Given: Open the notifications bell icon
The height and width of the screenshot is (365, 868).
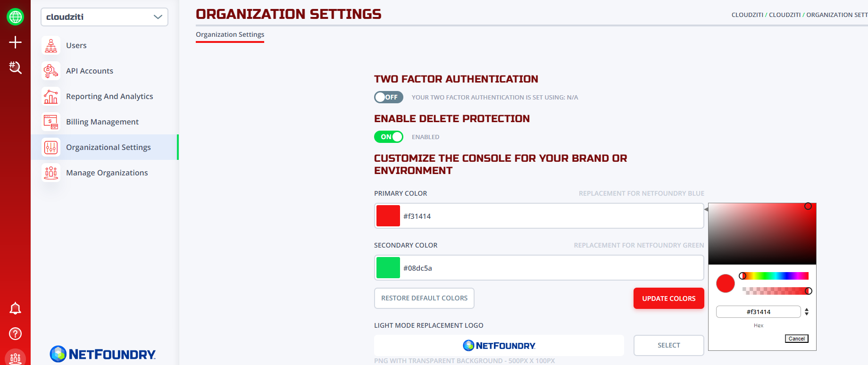Looking at the screenshot, I should click(x=16, y=308).
